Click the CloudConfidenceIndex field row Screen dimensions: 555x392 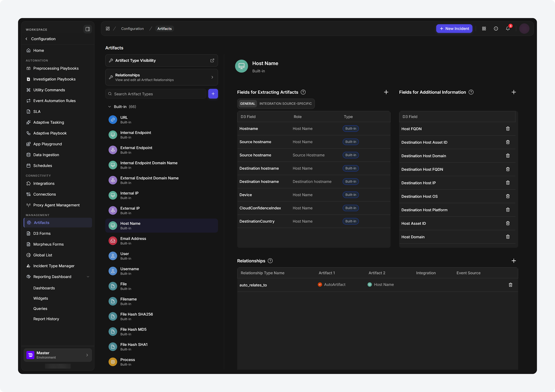(314, 208)
